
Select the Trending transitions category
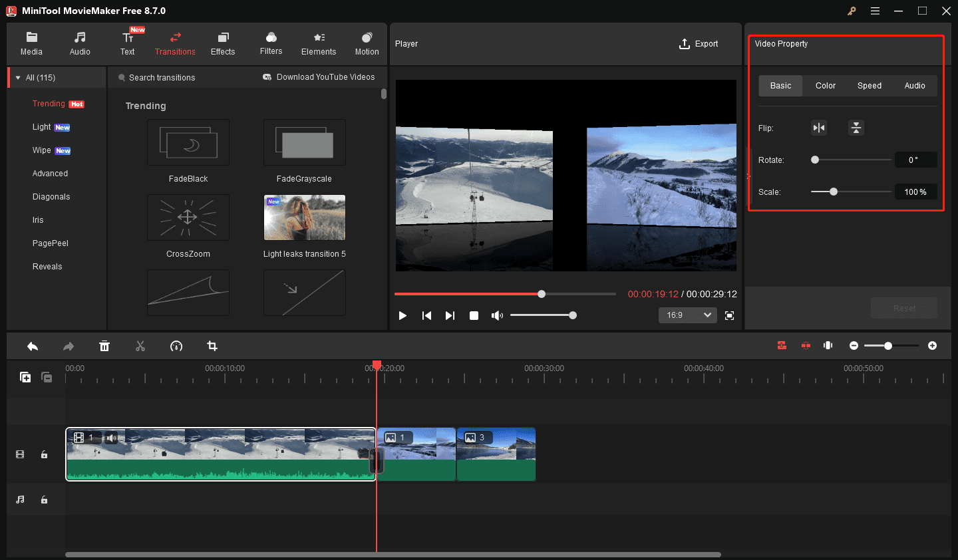point(49,104)
